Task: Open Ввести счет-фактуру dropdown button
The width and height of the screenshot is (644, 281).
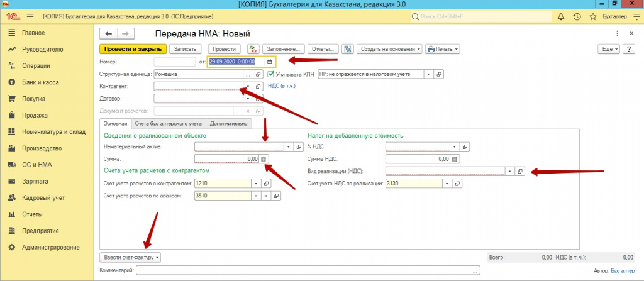Action: tap(130, 258)
